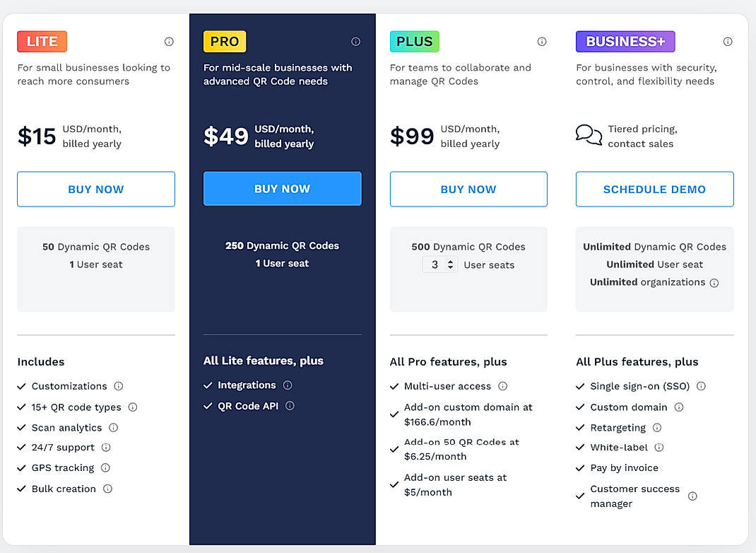This screenshot has height=553, width=756.
Task: Click the checkmark beside GPS tracking
Action: [x=21, y=468]
